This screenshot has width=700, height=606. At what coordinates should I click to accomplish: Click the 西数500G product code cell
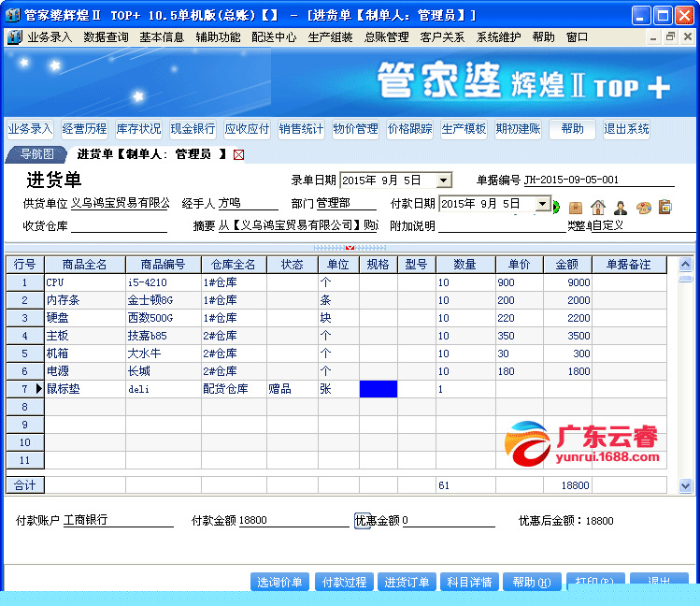[x=164, y=318]
